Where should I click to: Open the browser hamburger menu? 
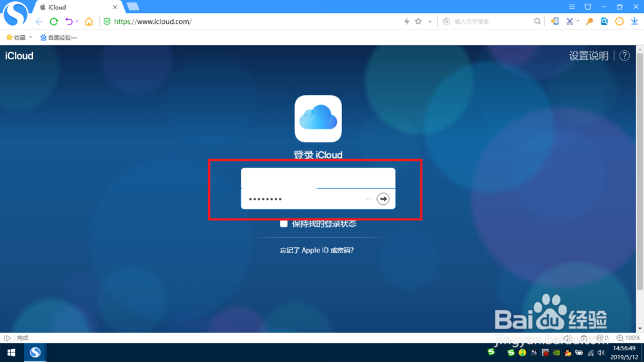(572, 7)
